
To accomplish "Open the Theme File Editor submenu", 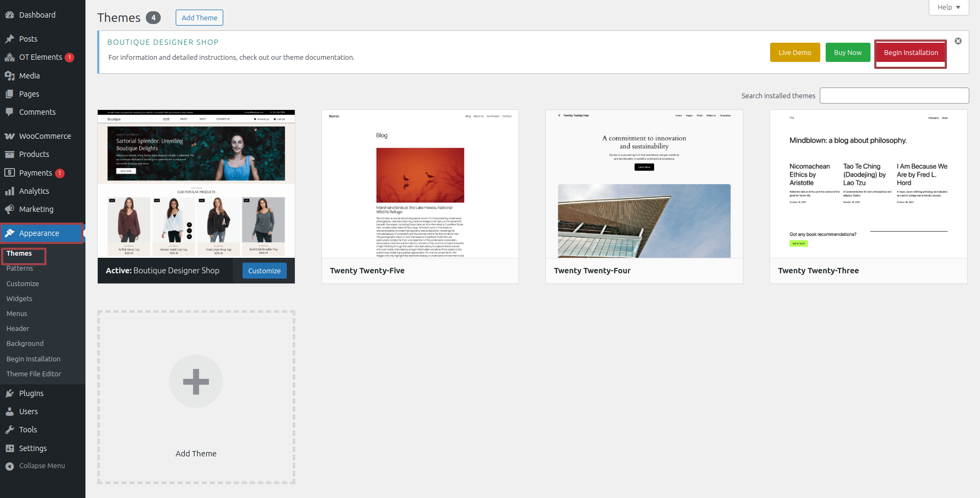I will [x=34, y=374].
